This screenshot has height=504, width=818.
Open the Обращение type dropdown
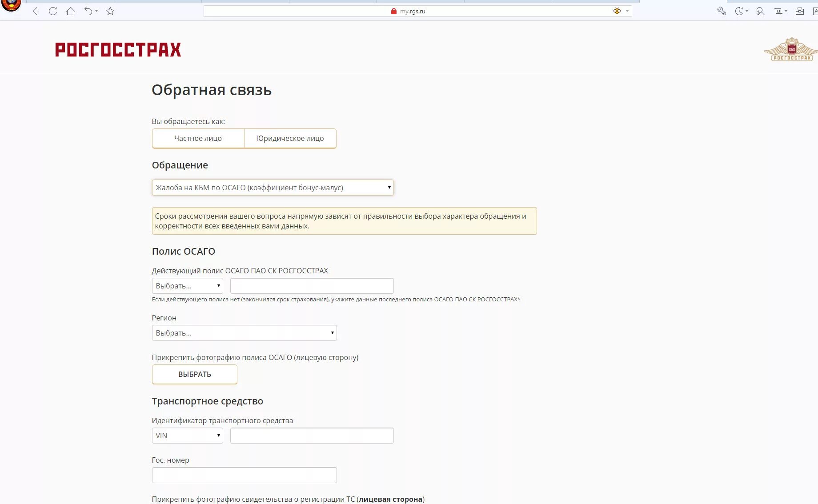pyautogui.click(x=273, y=188)
